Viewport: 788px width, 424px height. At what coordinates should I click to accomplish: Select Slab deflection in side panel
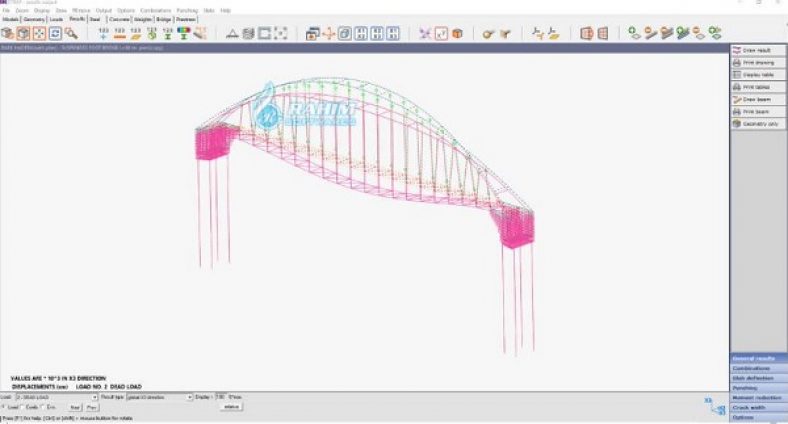click(759, 378)
